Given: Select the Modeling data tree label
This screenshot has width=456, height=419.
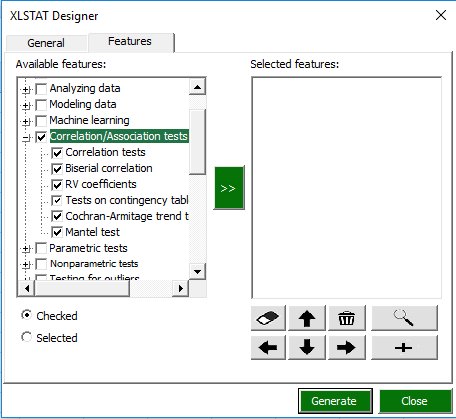Looking at the screenshot, I should click(83, 104).
